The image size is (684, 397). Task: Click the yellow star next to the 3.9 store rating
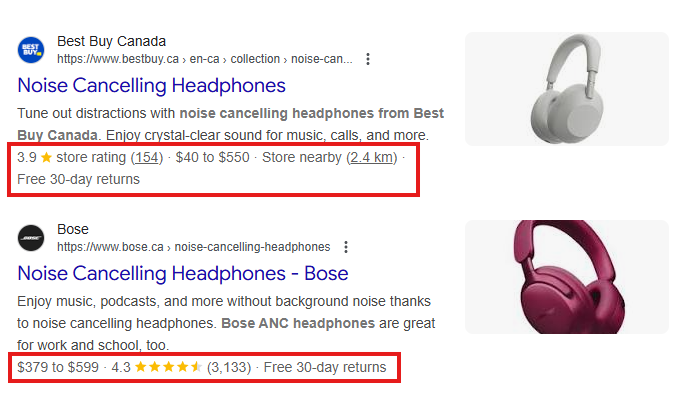coord(46,157)
